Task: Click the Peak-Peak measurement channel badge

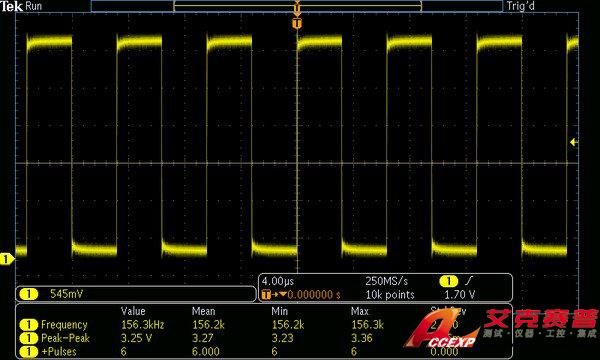Action: point(29,338)
